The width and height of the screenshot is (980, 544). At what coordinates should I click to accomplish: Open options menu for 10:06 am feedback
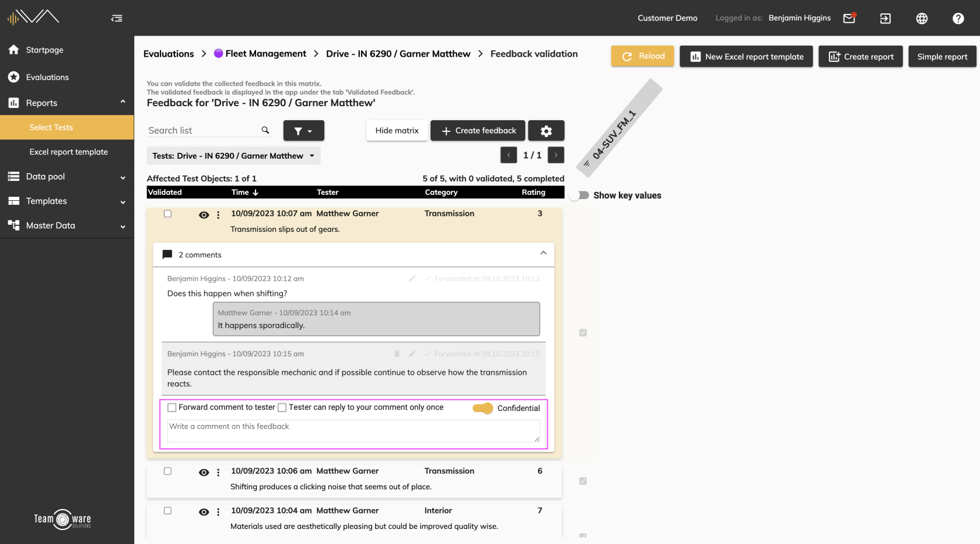pos(218,472)
